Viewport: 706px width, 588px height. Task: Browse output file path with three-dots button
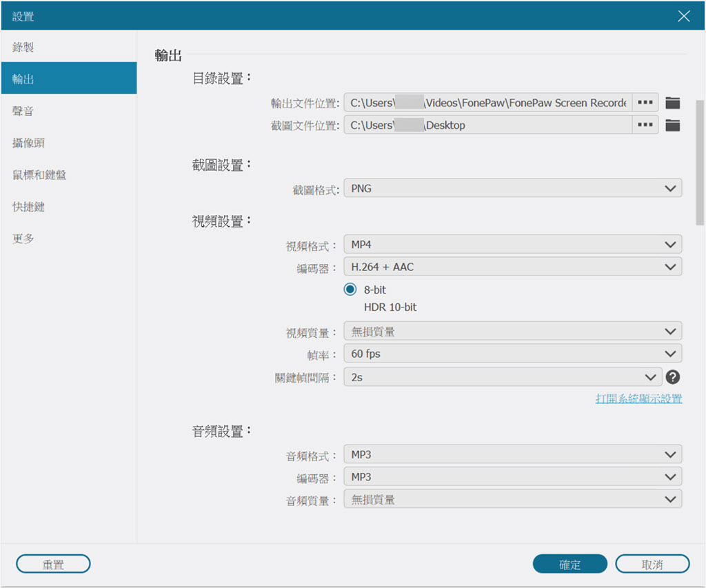pyautogui.click(x=645, y=103)
